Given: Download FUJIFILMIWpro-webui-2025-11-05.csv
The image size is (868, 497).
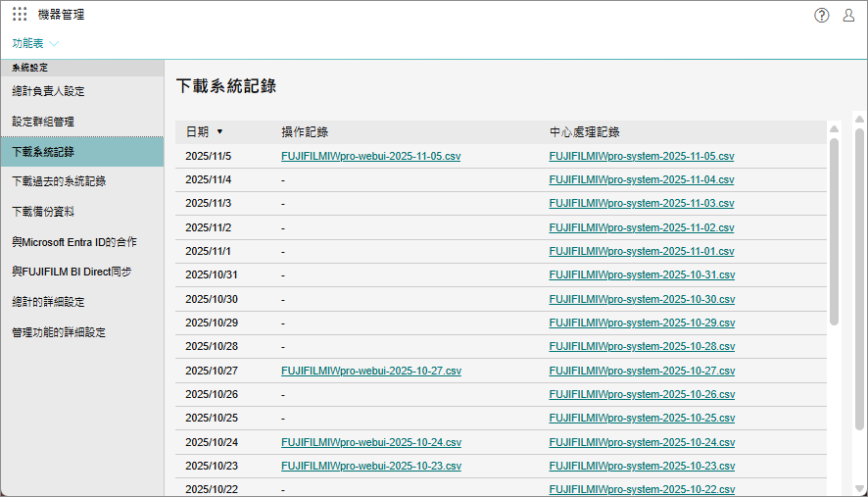Looking at the screenshot, I should 370,156.
